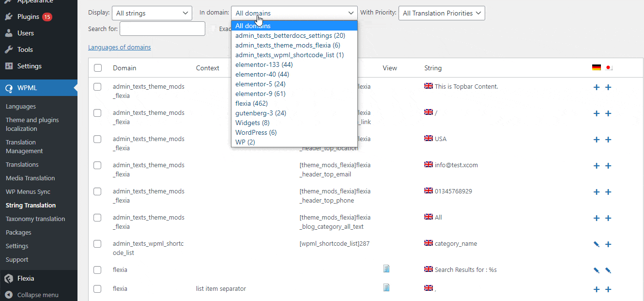Add German translation for 'This is Topbar Content.'
Image resolution: width=644 pixels, height=301 pixels.
(x=597, y=87)
